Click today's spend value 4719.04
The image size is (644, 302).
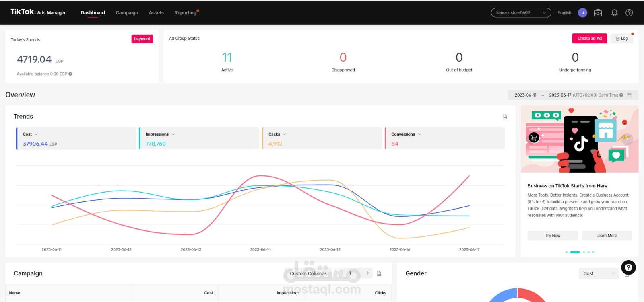point(34,60)
